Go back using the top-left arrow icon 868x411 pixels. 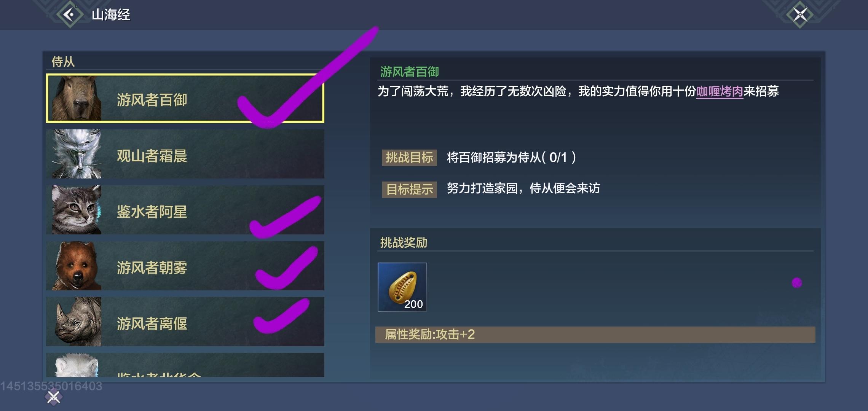click(x=70, y=14)
